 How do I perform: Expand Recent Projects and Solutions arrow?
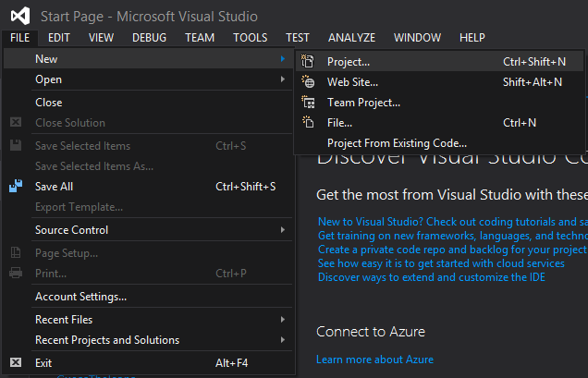pos(283,339)
